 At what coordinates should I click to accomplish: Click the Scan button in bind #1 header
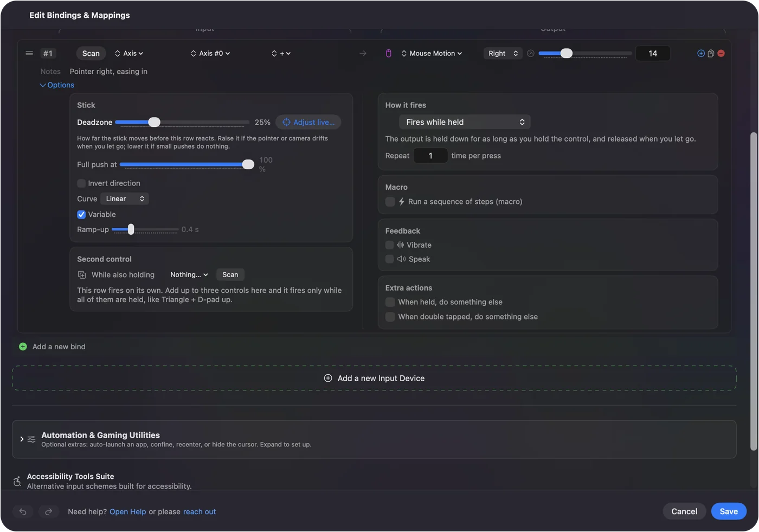(x=91, y=53)
